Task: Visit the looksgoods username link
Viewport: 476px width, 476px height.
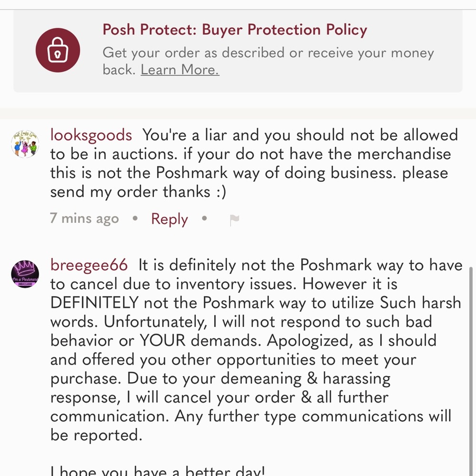Action: pyautogui.click(x=91, y=135)
